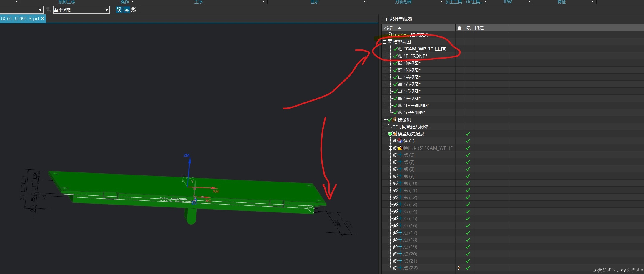Click the point icon of 点 (6)
Image resolution: width=644 pixels, height=274 pixels.
pyautogui.click(x=400, y=155)
